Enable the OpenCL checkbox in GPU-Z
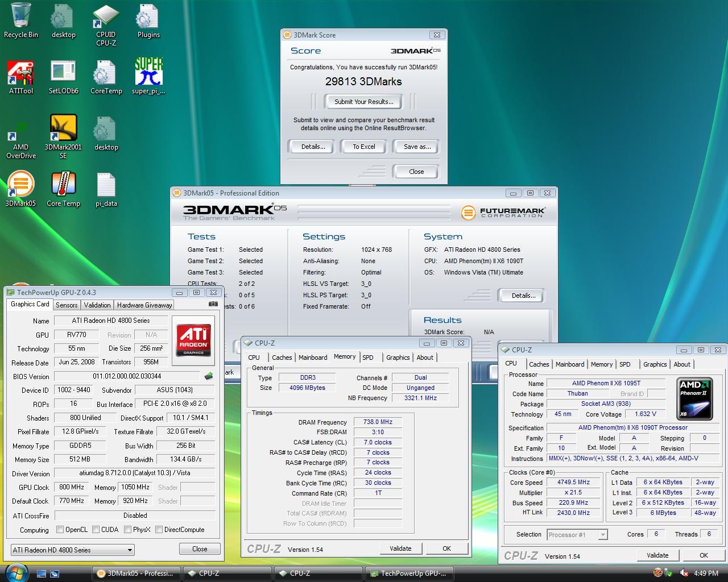This screenshot has height=582, width=728. (60, 530)
